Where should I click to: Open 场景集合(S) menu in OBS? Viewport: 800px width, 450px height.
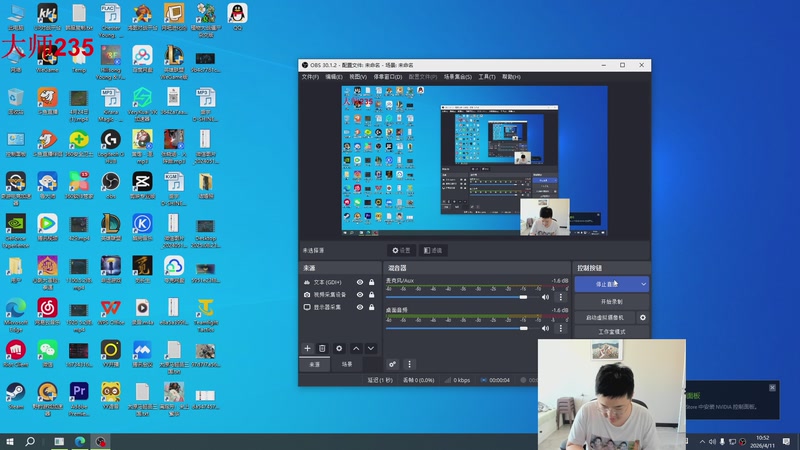click(x=458, y=77)
